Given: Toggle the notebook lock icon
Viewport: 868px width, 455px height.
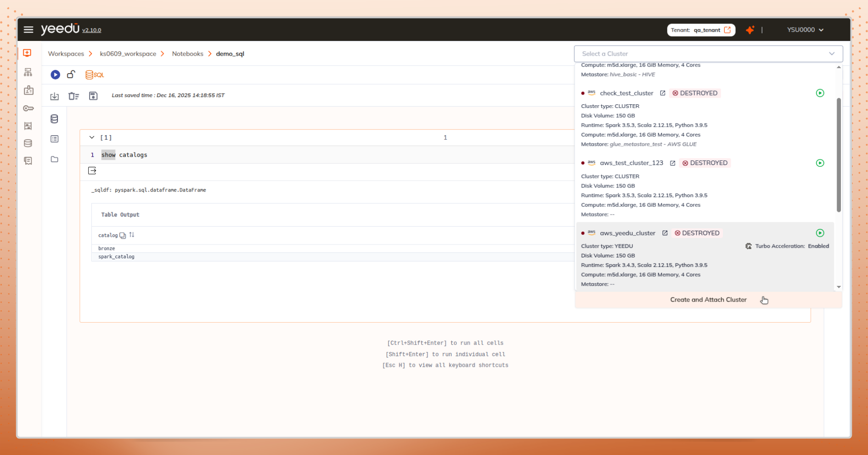Looking at the screenshot, I should click(71, 74).
